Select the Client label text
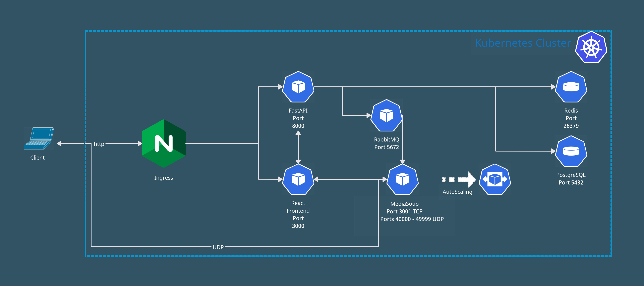This screenshot has width=644, height=286. (38, 158)
